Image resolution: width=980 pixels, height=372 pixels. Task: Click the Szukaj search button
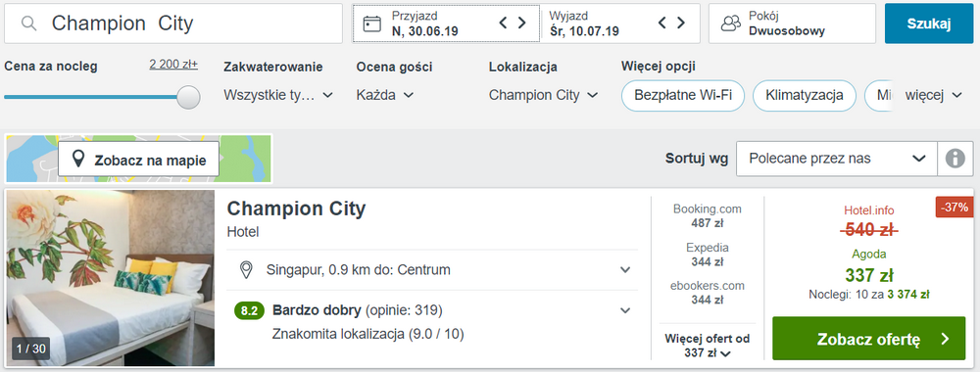coord(929,23)
